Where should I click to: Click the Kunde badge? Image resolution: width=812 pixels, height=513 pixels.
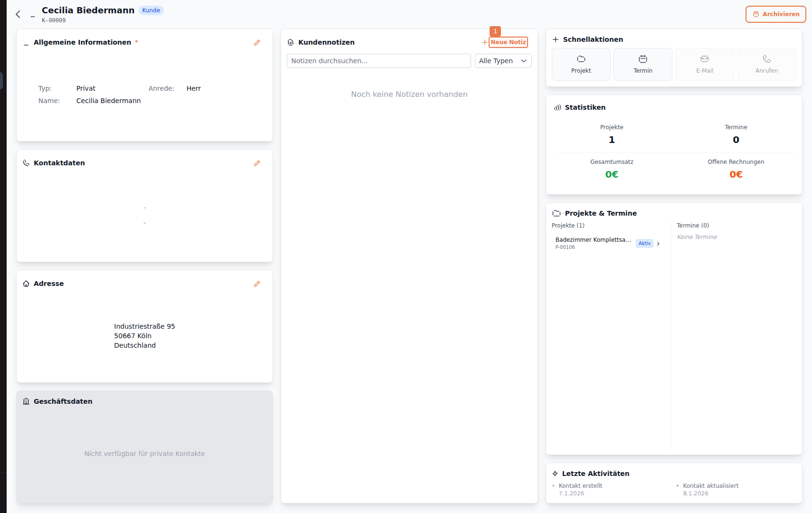pos(151,10)
